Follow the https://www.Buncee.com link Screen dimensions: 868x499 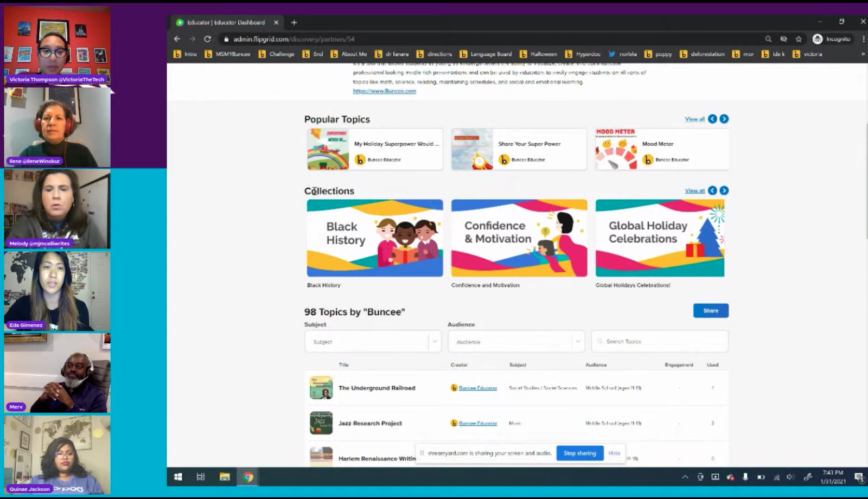[385, 91]
